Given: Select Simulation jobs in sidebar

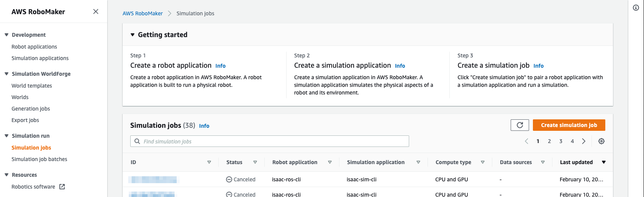Looking at the screenshot, I should [x=31, y=148].
